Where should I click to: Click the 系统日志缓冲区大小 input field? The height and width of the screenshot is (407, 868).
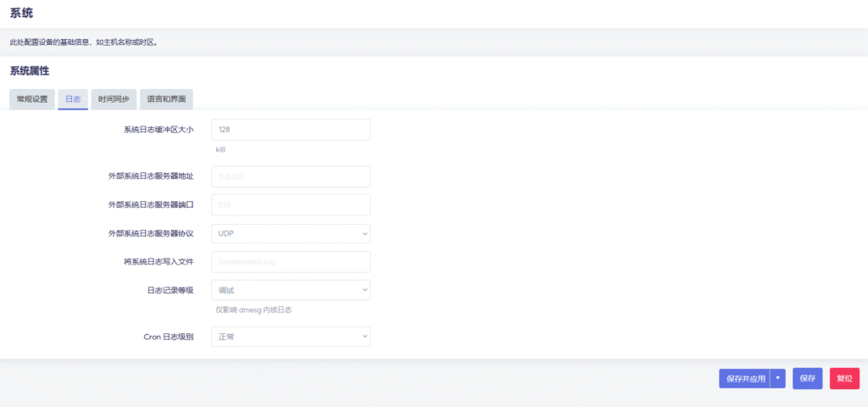point(291,130)
